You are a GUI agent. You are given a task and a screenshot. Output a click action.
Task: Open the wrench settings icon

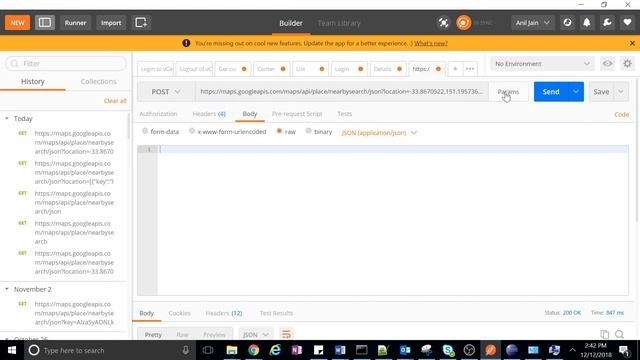[607, 23]
